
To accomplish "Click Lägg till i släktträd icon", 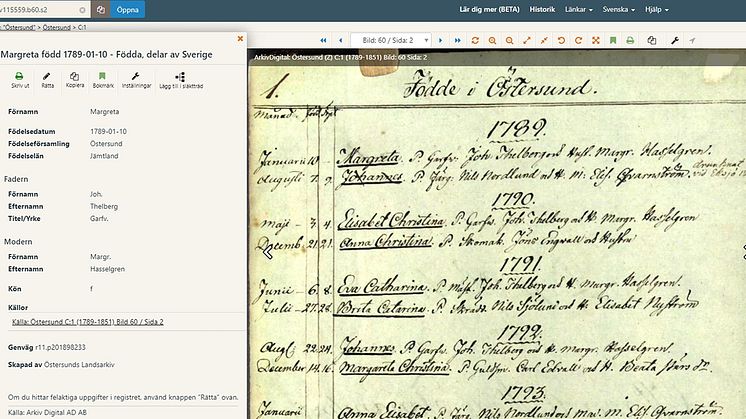I will tap(181, 80).
